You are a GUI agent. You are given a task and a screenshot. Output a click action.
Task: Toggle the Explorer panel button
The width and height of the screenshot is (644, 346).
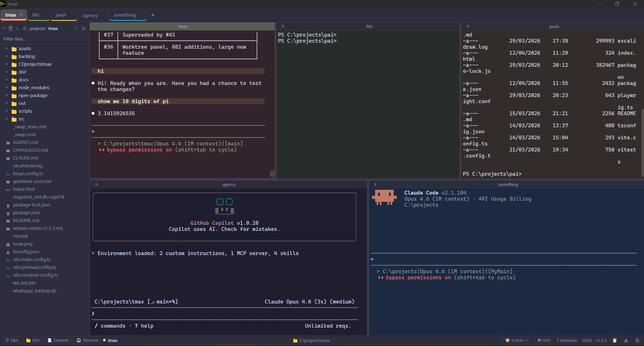(58, 340)
